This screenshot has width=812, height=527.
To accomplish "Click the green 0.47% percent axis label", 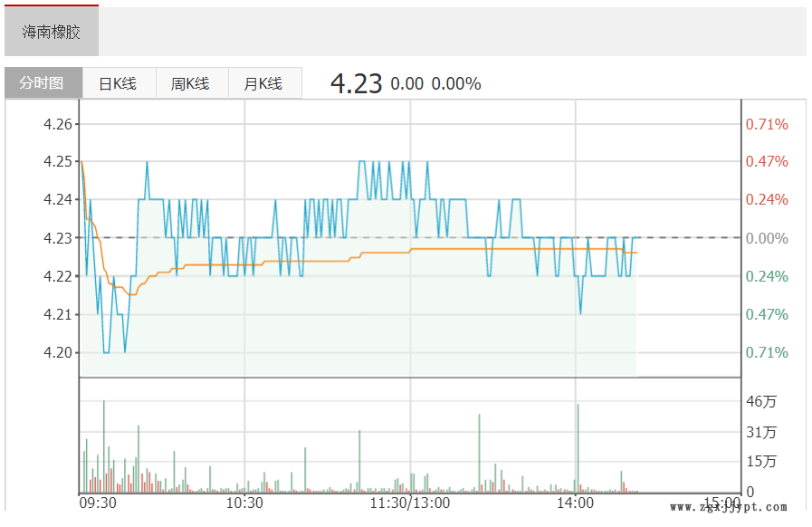I will coord(767,314).
